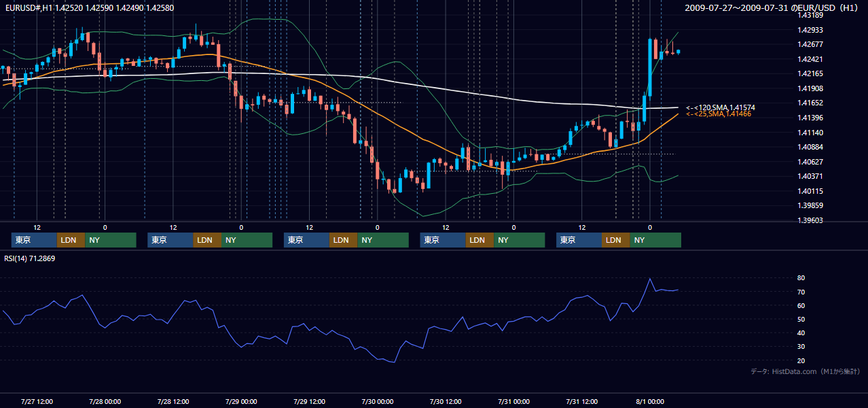
Task: Select the rightmost 東京 session block
Action: point(579,240)
